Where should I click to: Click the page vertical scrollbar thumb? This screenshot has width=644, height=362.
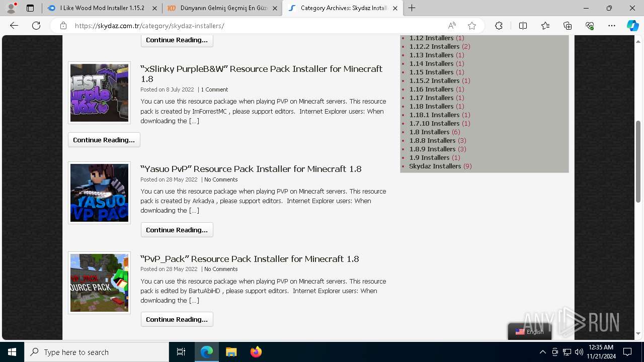pos(638,161)
